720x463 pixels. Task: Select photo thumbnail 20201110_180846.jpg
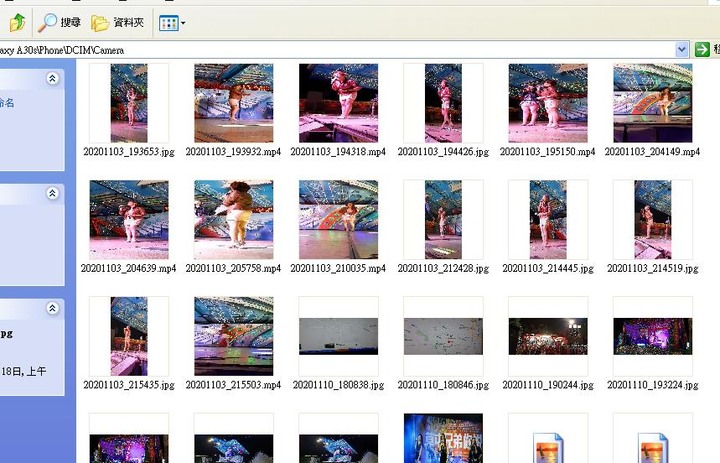[443, 336]
